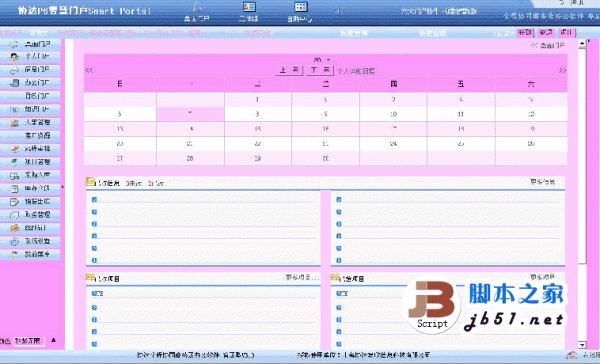Click the folder icon beside the message list heading
Screen dimensions: 600x364
pos(90,182)
